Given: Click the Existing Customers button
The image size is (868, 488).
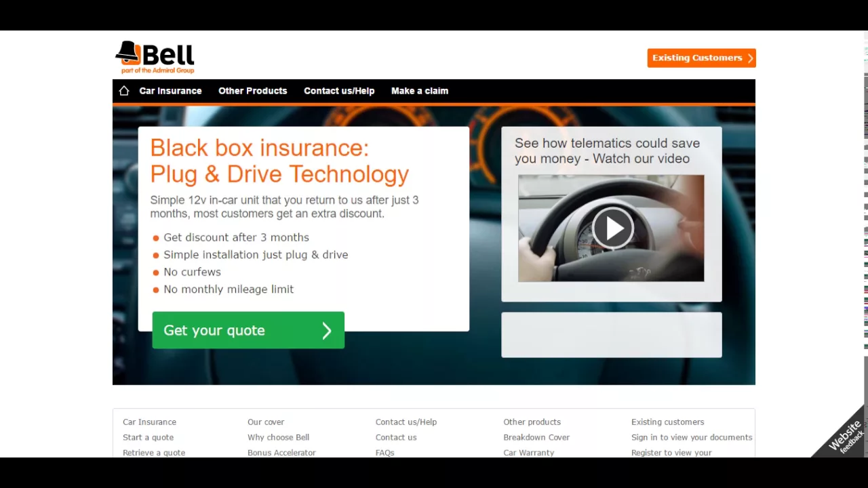Looking at the screenshot, I should (701, 58).
